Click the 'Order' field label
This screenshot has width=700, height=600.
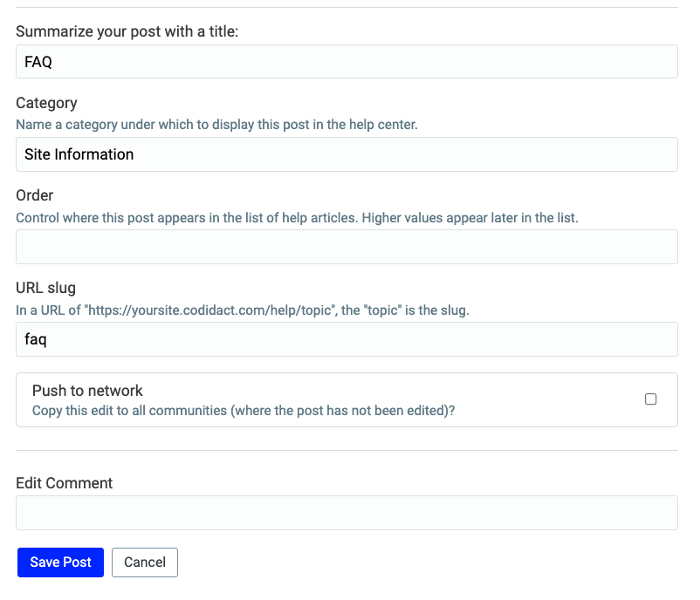34,195
